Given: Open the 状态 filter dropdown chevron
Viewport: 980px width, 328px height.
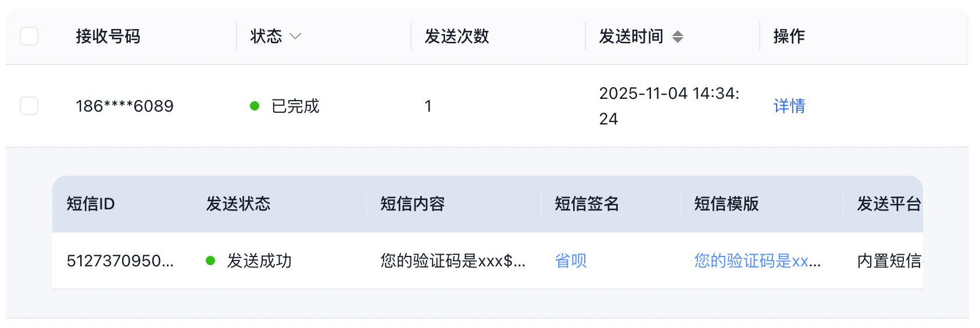Looking at the screenshot, I should [x=295, y=37].
